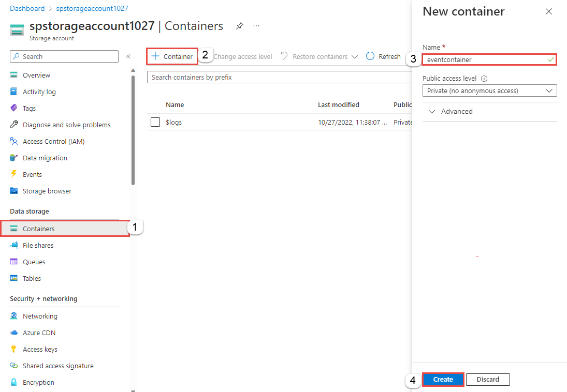Screen dimensions: 567x392
Task: Click the Dashboard breadcrumb link
Action: coord(27,8)
